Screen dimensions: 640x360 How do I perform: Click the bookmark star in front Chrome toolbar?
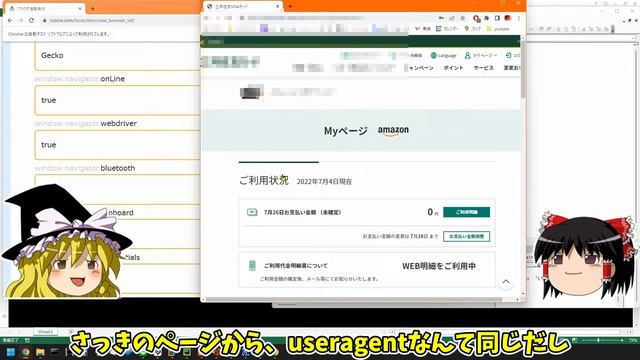463,18
